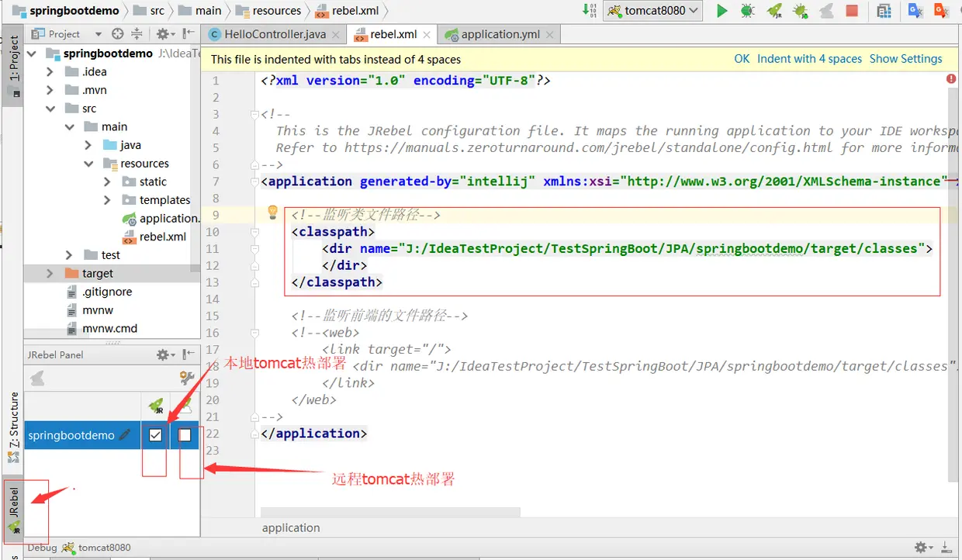Run the app with the green play icon

[x=721, y=11]
